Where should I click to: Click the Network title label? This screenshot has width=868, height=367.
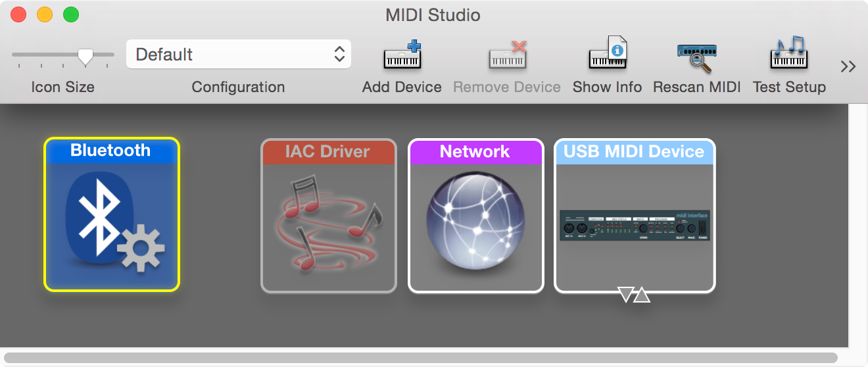[x=475, y=152]
